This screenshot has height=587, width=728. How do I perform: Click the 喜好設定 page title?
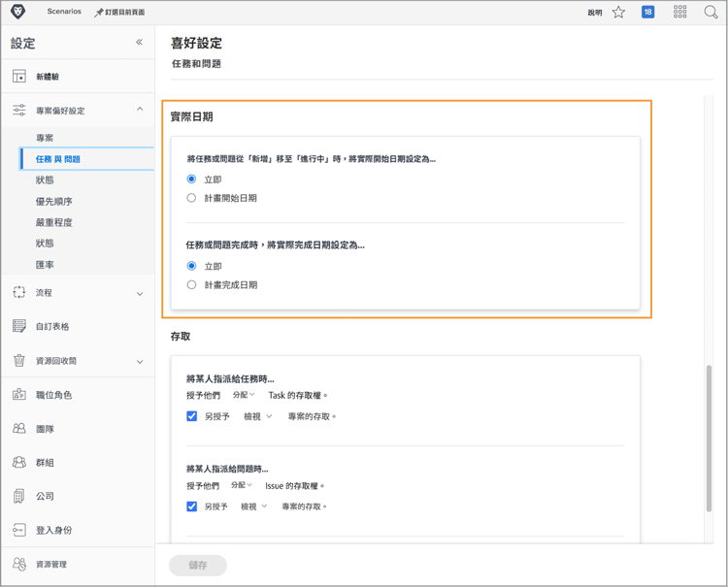pos(196,43)
